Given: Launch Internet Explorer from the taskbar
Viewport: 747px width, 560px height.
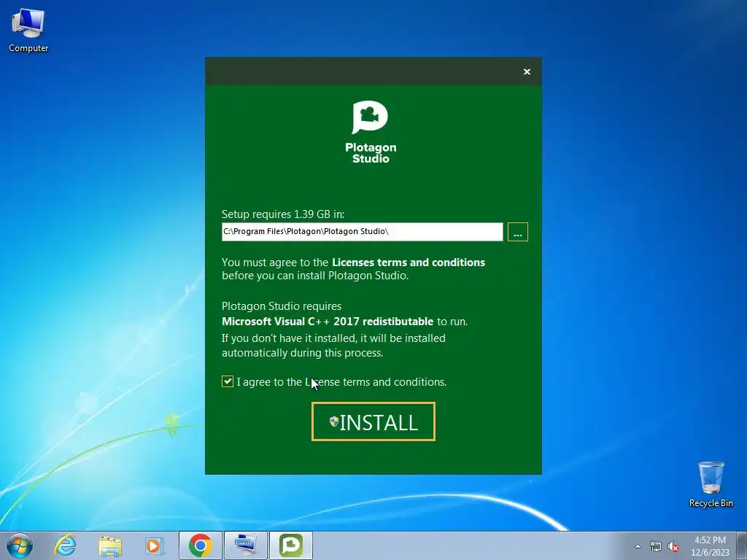Looking at the screenshot, I should click(65, 545).
